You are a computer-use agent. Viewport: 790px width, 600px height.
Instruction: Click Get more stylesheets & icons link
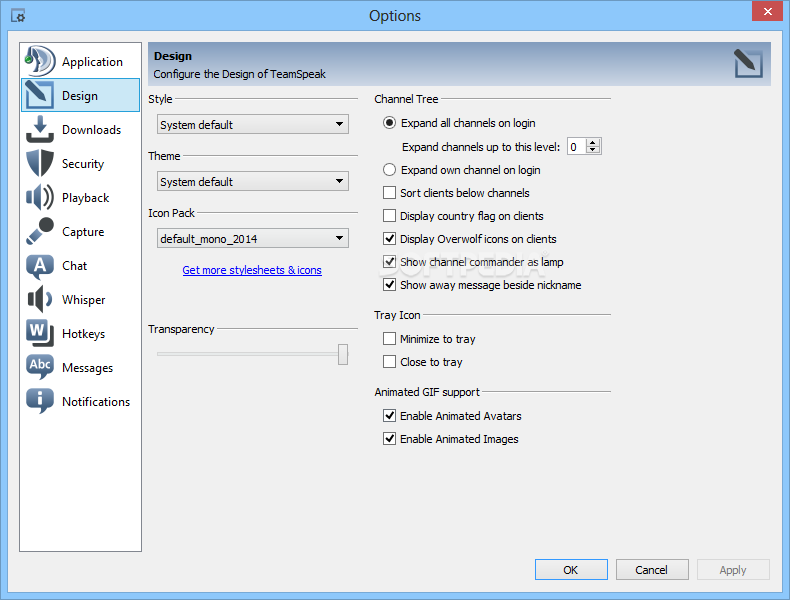252,270
